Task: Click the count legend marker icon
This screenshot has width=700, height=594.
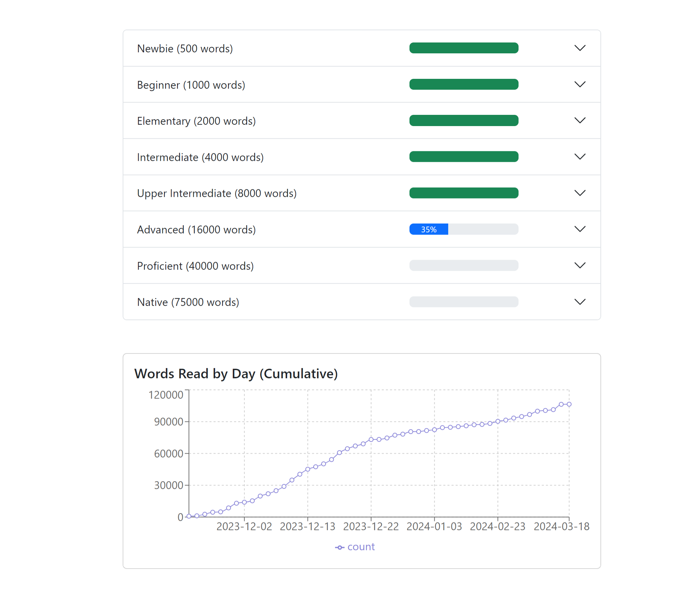Action: (x=339, y=547)
